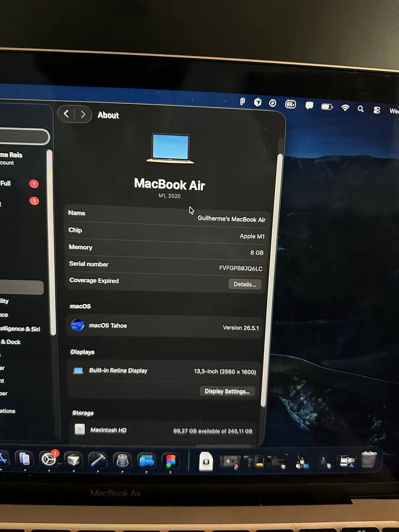The height and width of the screenshot is (532, 399).
Task: Click the Coverage Expired label
Action: pos(94,281)
